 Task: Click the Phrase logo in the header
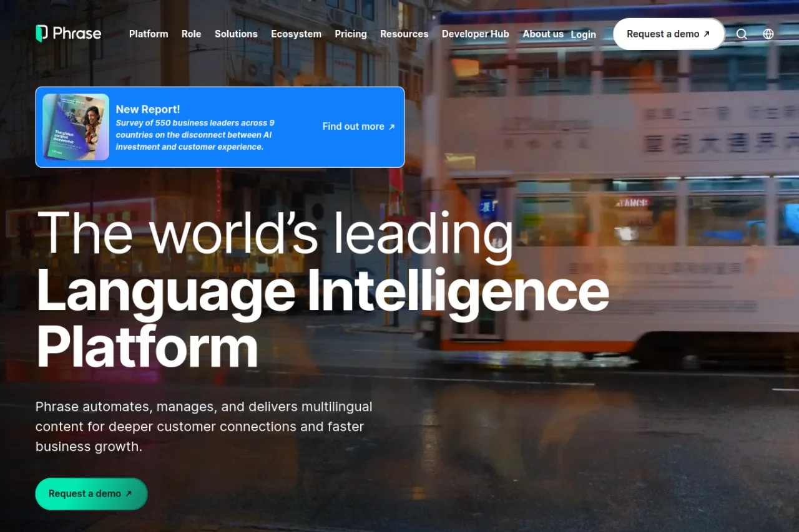69,34
